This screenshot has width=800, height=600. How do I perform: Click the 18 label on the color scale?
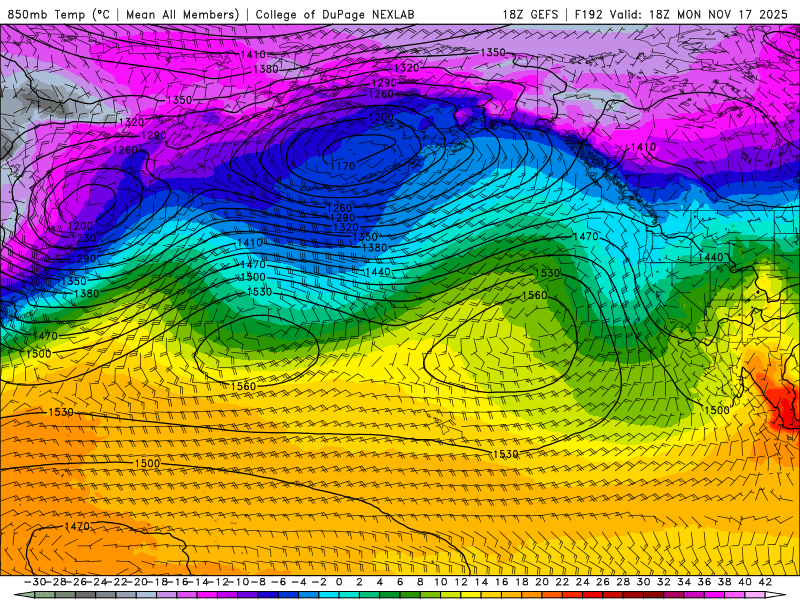[x=522, y=582]
